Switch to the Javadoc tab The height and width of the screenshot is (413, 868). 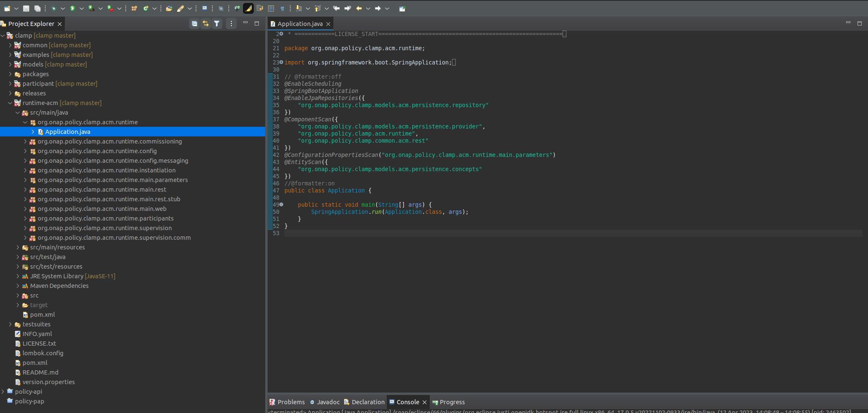325,402
